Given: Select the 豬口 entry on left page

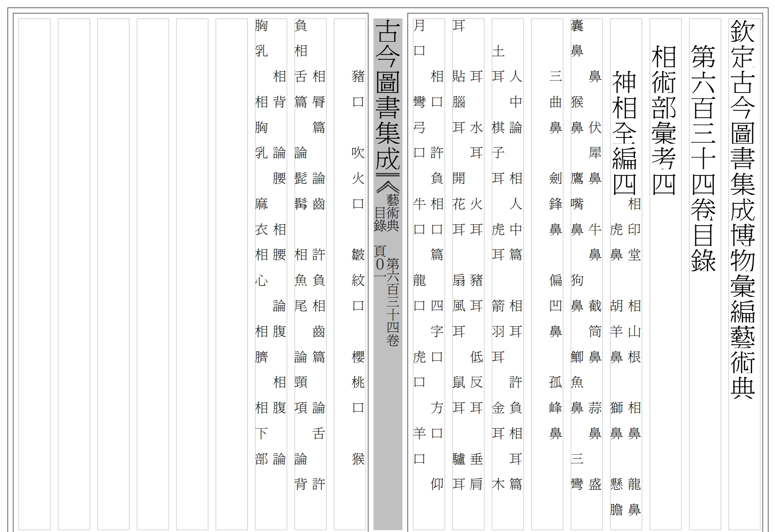Looking at the screenshot, I should 358,89.
